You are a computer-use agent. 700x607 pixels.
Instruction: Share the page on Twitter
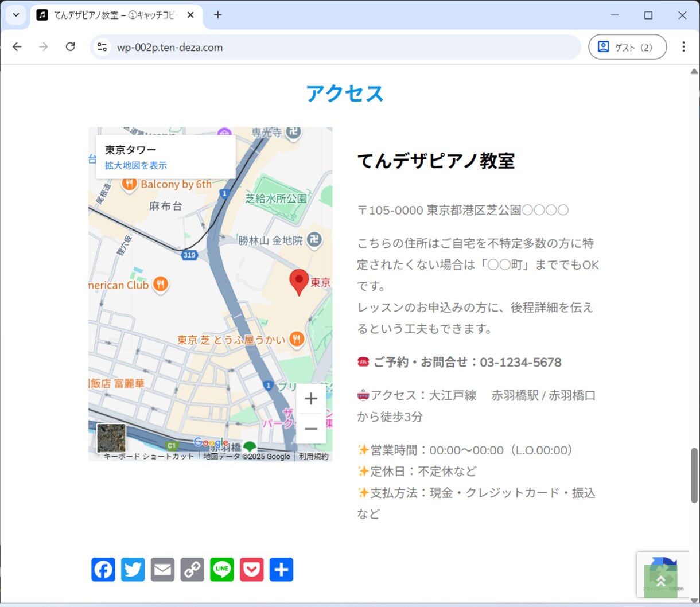(133, 570)
